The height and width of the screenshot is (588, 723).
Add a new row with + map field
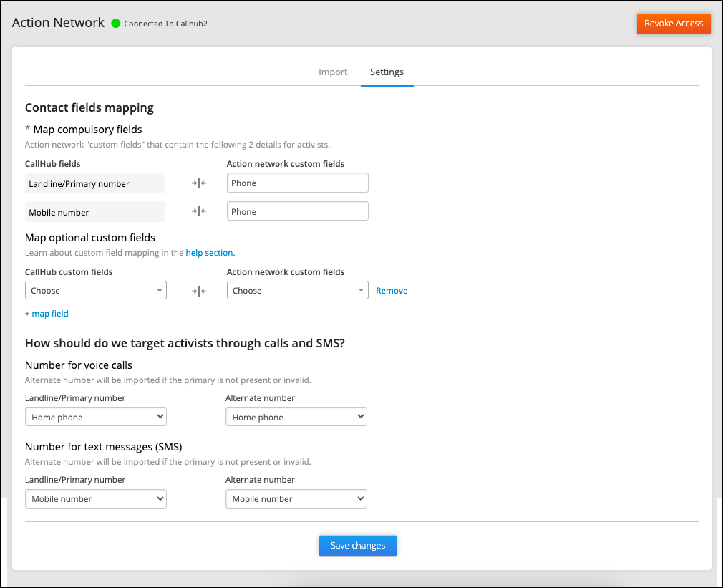click(47, 314)
